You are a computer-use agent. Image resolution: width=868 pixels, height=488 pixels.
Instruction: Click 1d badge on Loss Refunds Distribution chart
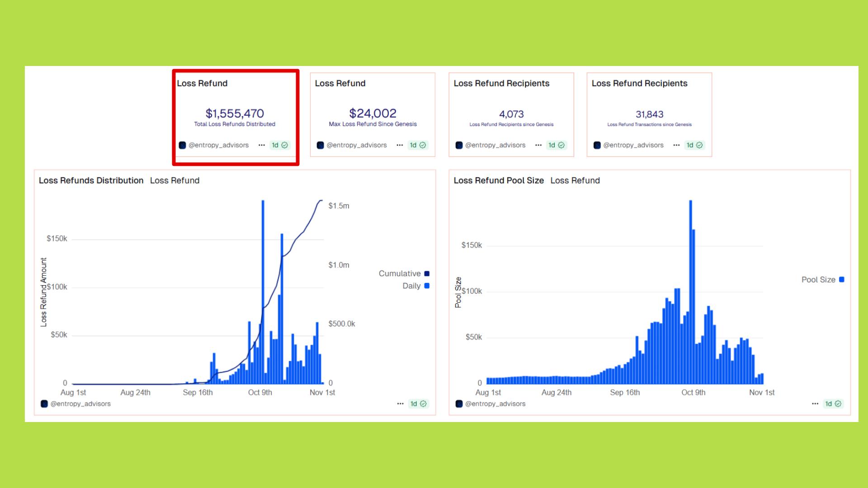click(x=418, y=404)
